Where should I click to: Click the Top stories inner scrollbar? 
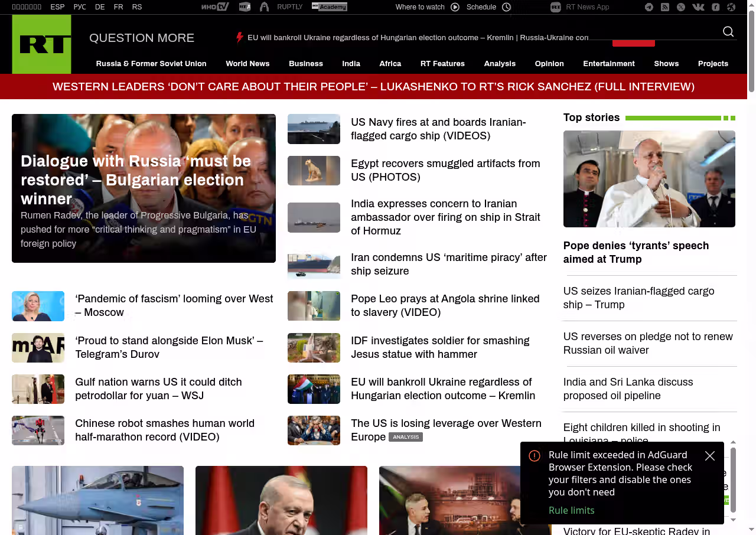click(733, 479)
